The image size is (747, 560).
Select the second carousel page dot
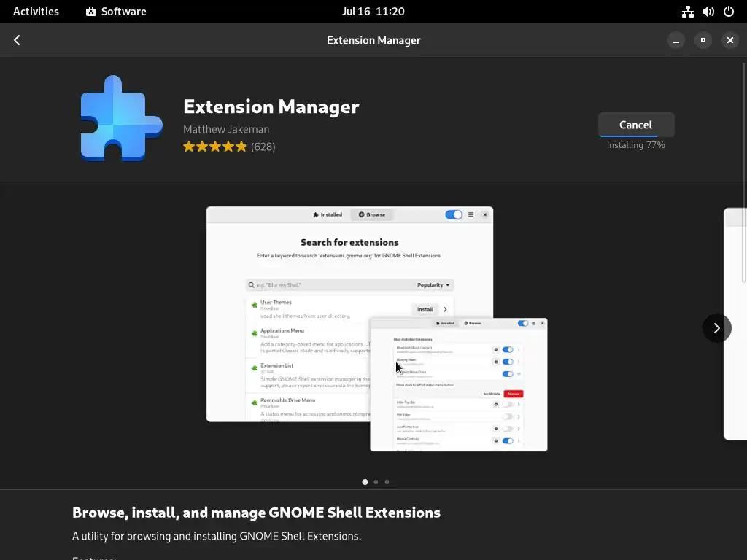click(376, 482)
